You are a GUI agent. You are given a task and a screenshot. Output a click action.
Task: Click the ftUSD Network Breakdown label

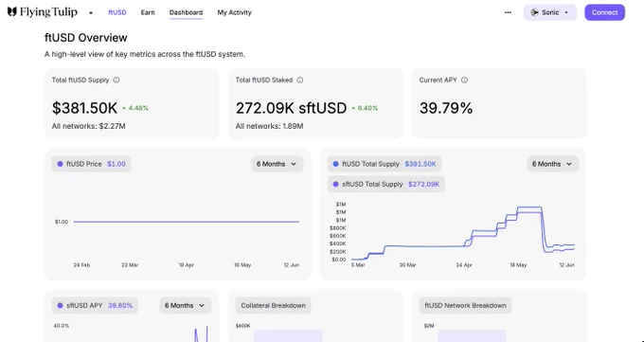click(x=465, y=305)
